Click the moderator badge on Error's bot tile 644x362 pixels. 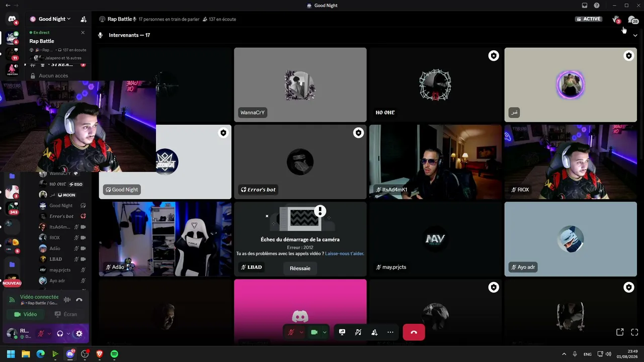tap(358, 133)
